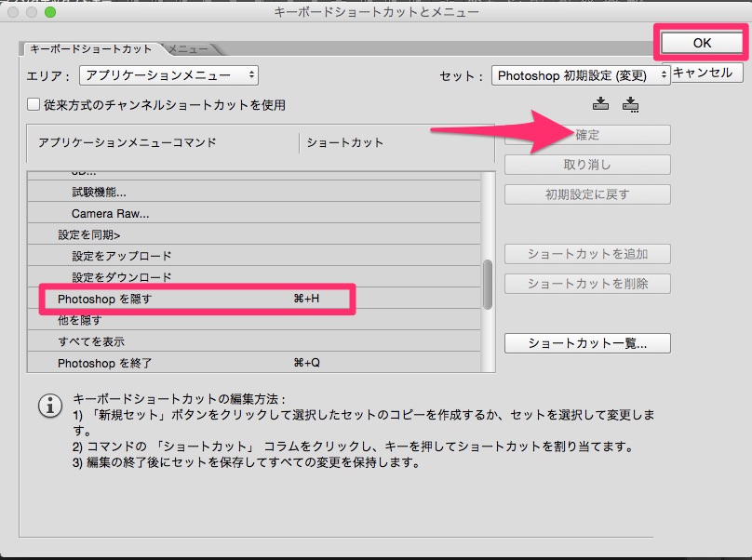
Task: Open the セット dropdown showing Photoshop 初期設定
Action: coord(581,75)
